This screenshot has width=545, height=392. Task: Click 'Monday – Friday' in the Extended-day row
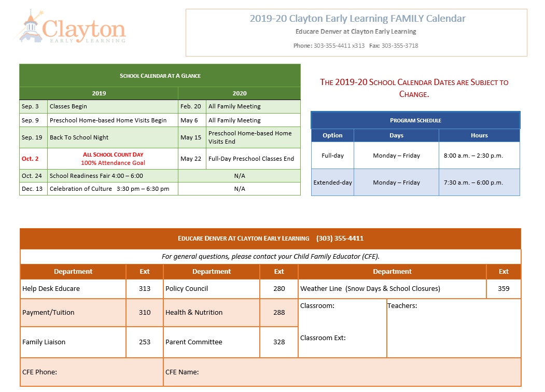396,183
